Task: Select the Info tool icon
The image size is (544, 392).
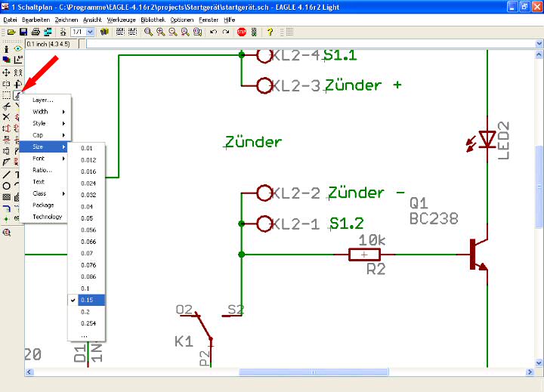Action: coord(6,48)
